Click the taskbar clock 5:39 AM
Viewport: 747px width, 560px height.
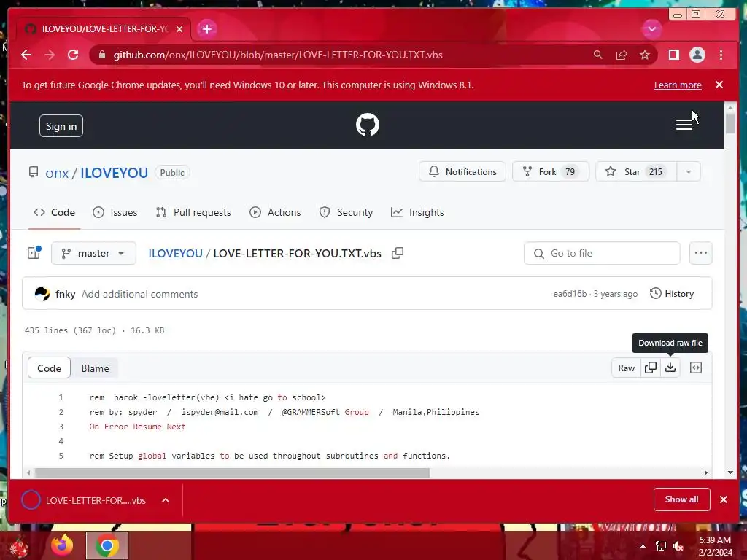[x=715, y=540]
